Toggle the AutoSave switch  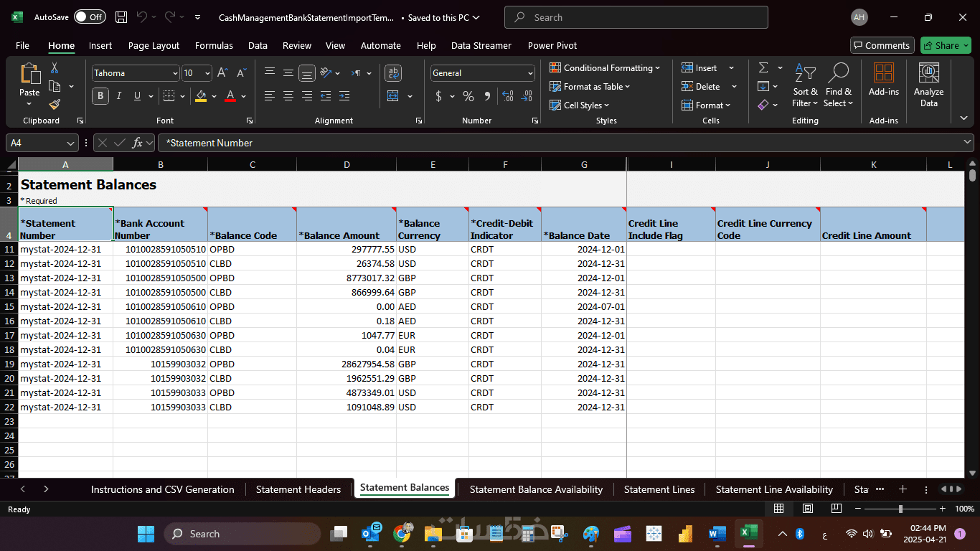pyautogui.click(x=90, y=17)
